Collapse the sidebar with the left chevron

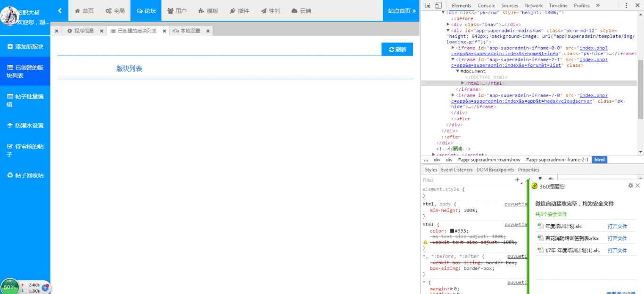59,10
